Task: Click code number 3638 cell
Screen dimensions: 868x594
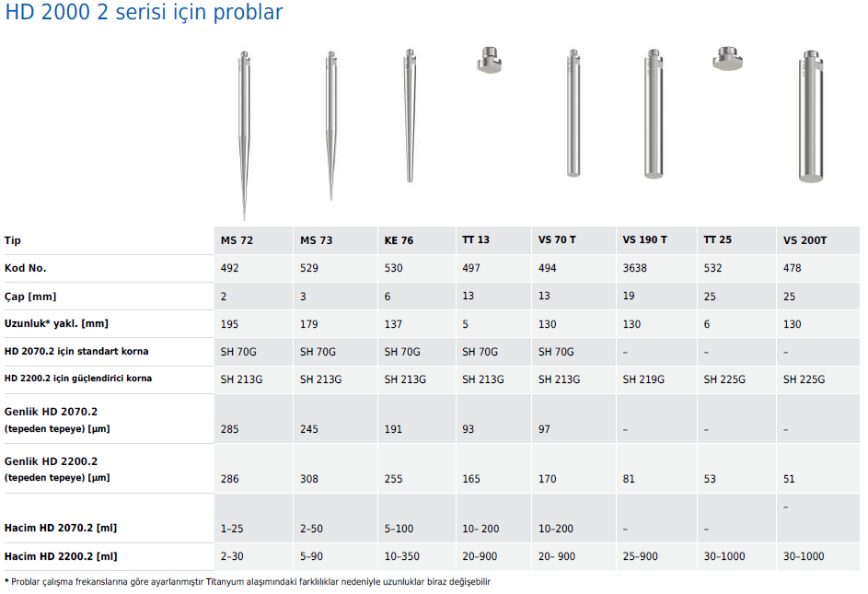Action: tap(634, 268)
